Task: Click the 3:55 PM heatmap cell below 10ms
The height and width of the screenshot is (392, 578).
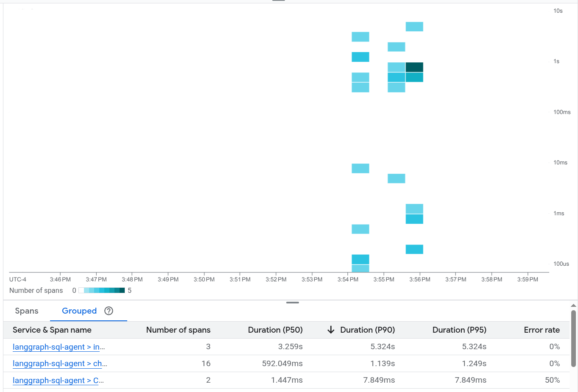Action: click(x=396, y=178)
